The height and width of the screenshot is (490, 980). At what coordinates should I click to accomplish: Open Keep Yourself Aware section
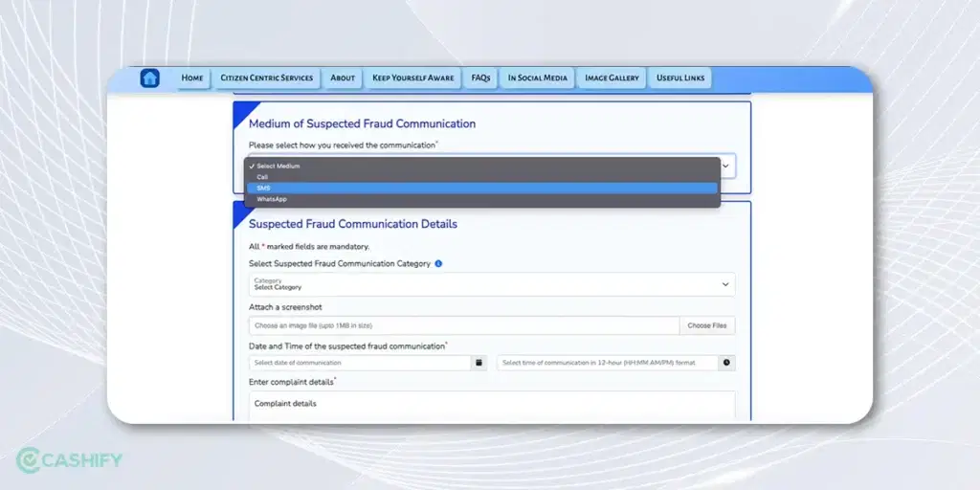pyautogui.click(x=413, y=78)
